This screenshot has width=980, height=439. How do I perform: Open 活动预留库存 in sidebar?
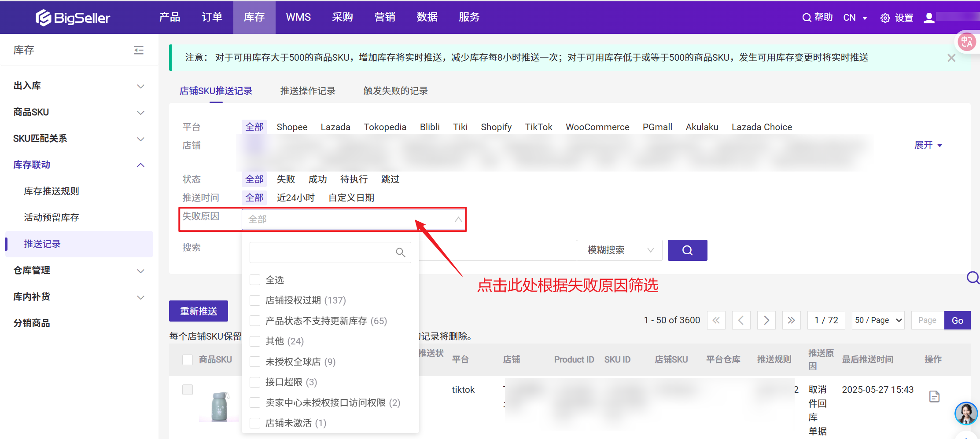(52, 218)
